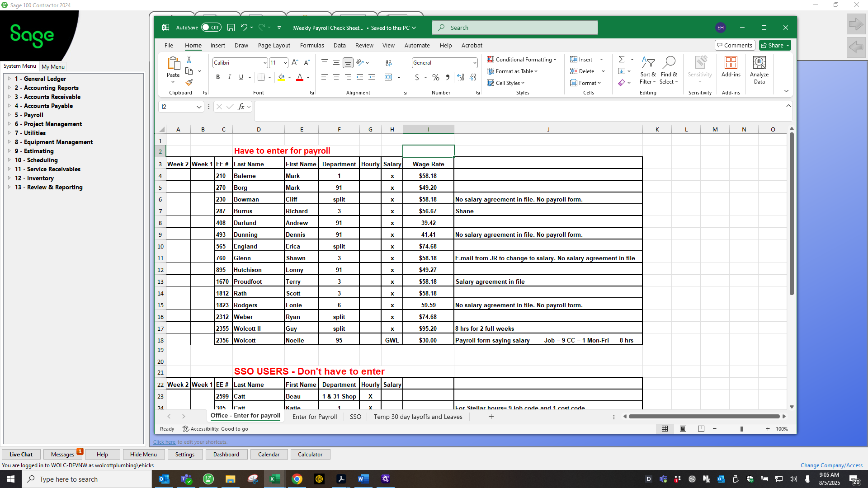This screenshot has width=868, height=488.
Task: Click the Share button in Excel
Action: click(775, 45)
